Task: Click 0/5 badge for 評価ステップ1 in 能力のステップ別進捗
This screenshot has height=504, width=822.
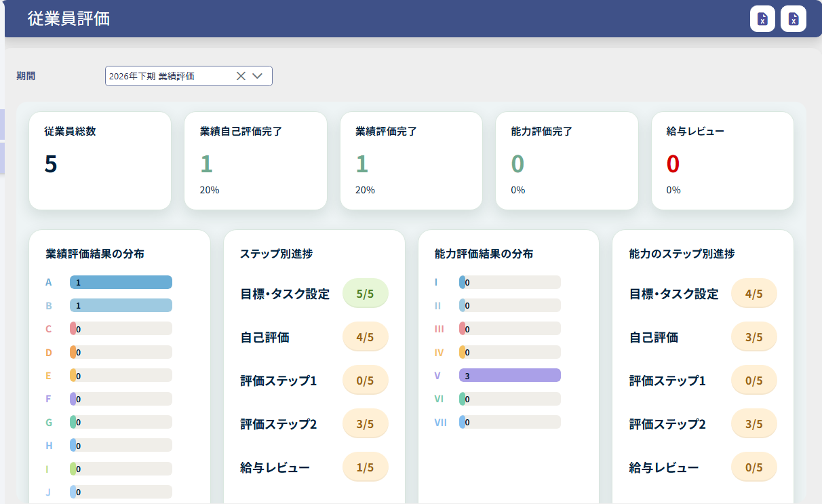Action: click(754, 381)
